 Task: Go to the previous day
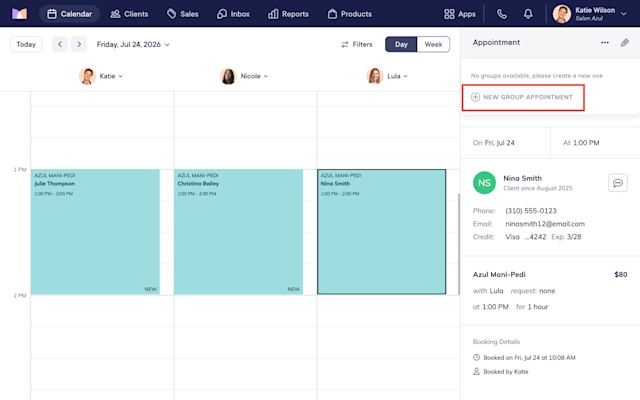point(60,44)
